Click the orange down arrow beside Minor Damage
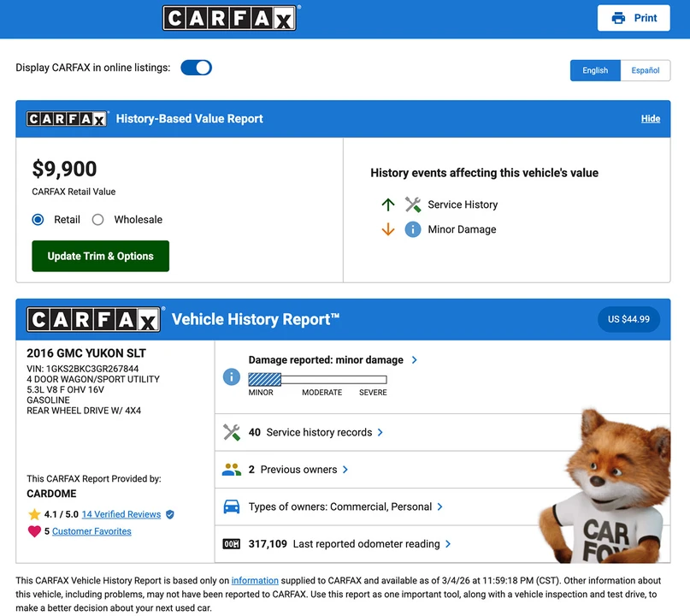The image size is (690, 616). point(387,229)
